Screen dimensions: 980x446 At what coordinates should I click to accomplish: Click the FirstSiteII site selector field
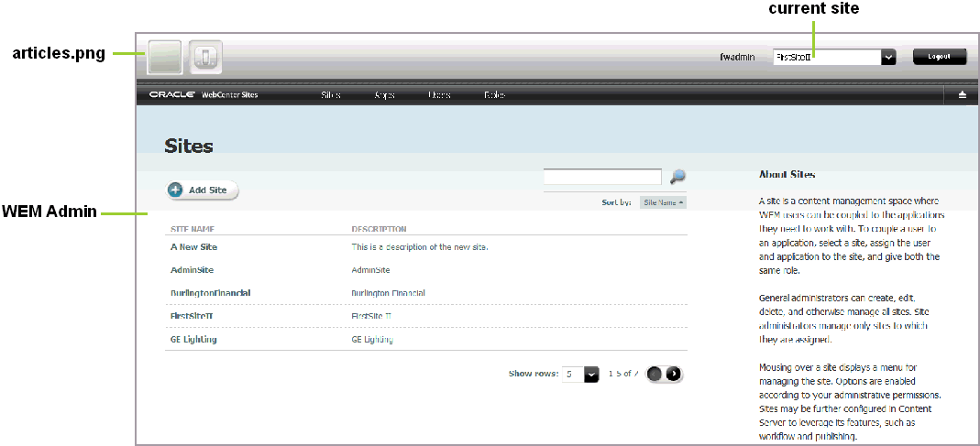pyautogui.click(x=827, y=57)
